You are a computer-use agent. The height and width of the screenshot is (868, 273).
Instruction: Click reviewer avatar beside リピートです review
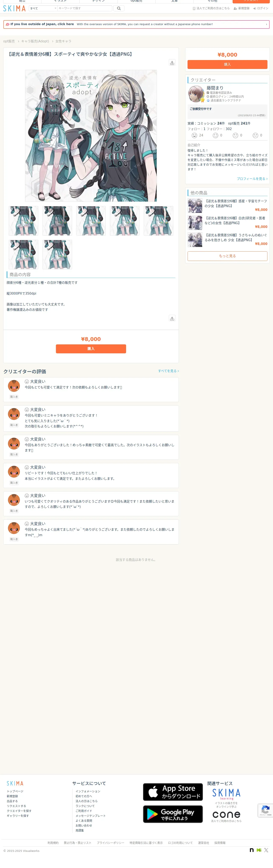pyautogui.click(x=14, y=472)
